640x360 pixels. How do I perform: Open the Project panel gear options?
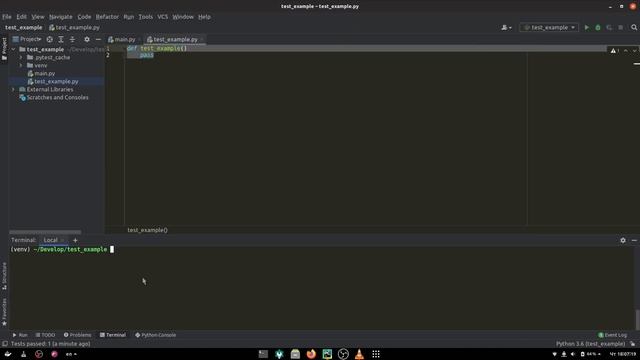pos(87,39)
